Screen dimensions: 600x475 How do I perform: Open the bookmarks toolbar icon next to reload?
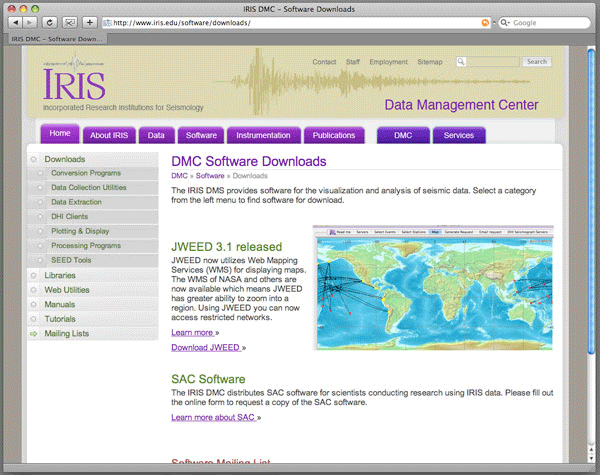(x=70, y=23)
